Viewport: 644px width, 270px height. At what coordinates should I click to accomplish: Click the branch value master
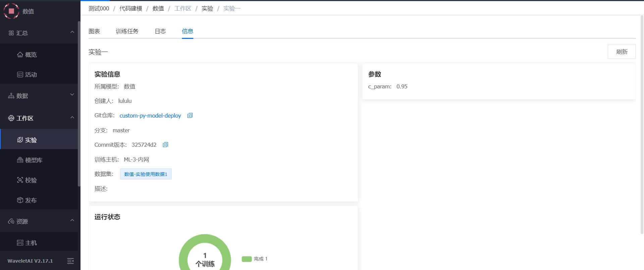pyautogui.click(x=121, y=130)
